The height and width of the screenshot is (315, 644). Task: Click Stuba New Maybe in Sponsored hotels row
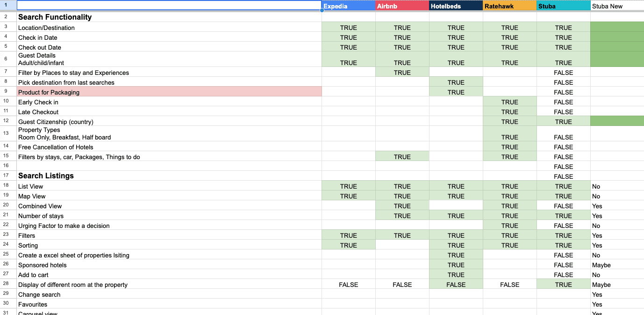[617, 264]
